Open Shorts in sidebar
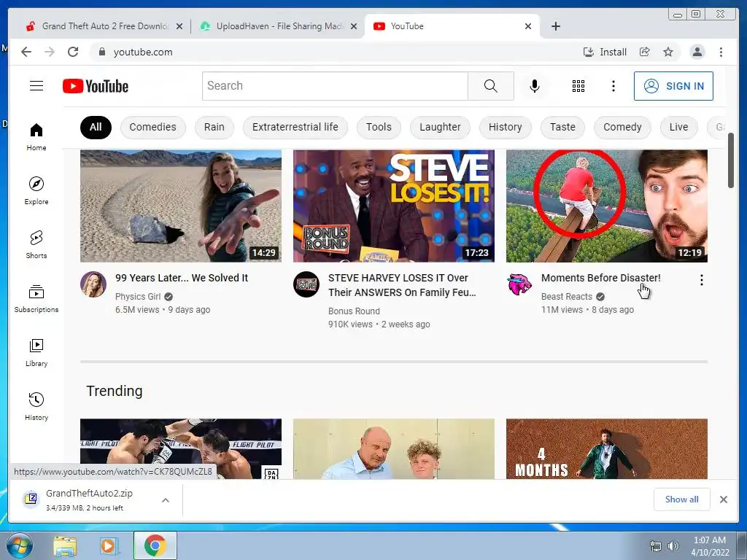This screenshot has height=560, width=747. point(36,244)
